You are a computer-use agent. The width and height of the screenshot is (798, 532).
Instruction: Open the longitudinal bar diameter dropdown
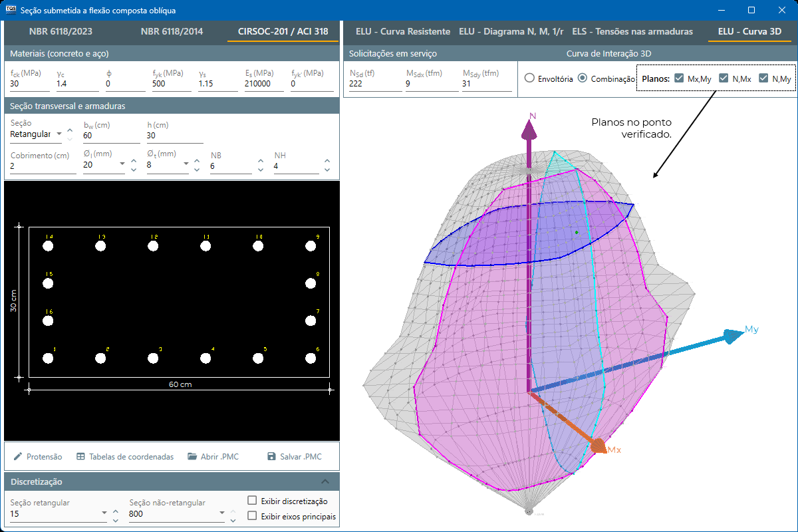122,164
